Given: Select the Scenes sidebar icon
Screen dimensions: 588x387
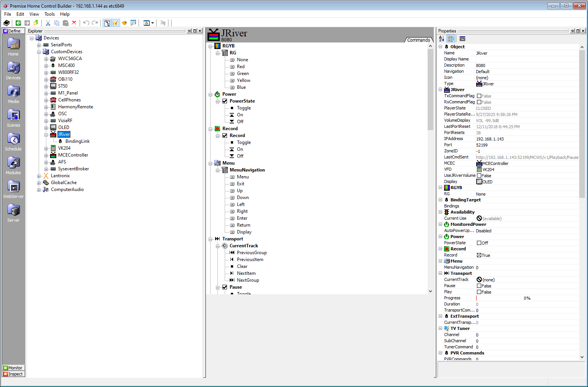Looking at the screenshot, I should pos(13,116).
